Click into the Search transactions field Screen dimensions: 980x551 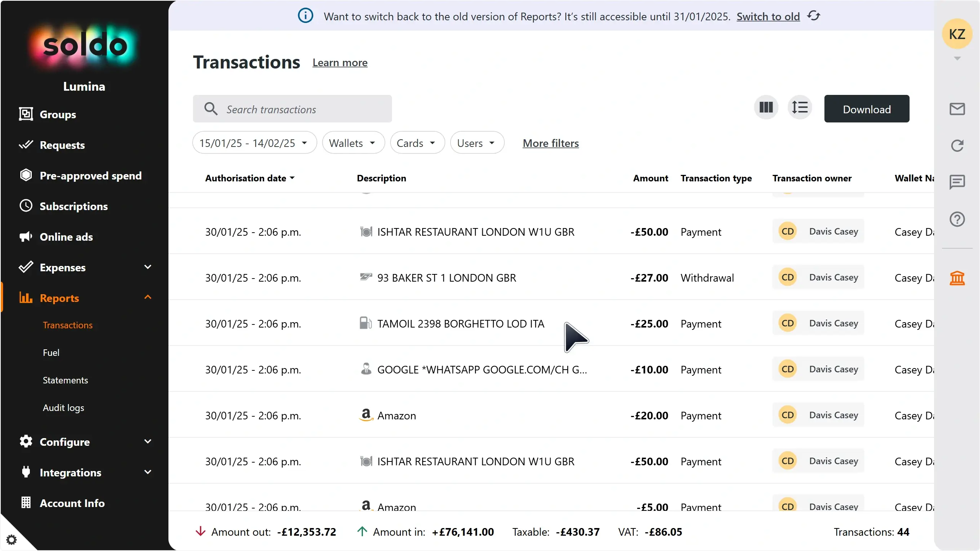(x=292, y=109)
